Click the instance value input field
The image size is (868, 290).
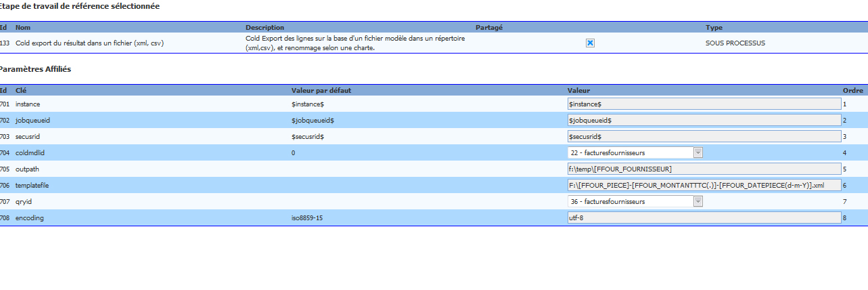(x=704, y=104)
